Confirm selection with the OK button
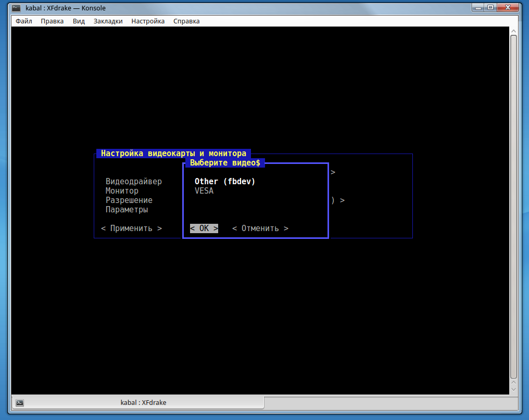This screenshot has height=420, width=529. pos(204,228)
